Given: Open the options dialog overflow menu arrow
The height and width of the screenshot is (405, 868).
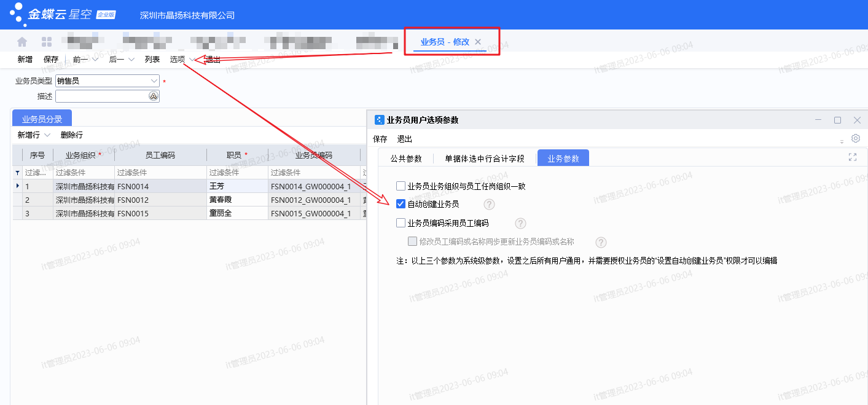Looking at the screenshot, I should (842, 141).
